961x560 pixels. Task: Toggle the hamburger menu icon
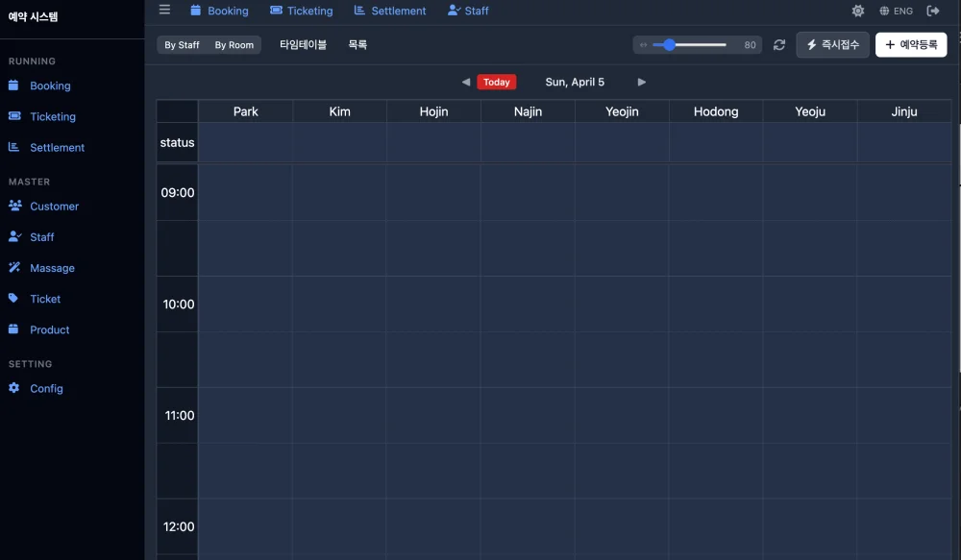coord(164,10)
